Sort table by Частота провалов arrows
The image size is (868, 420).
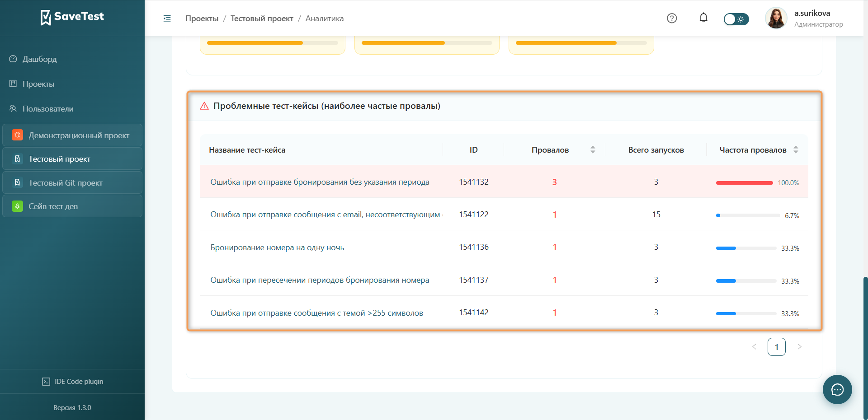(796, 149)
